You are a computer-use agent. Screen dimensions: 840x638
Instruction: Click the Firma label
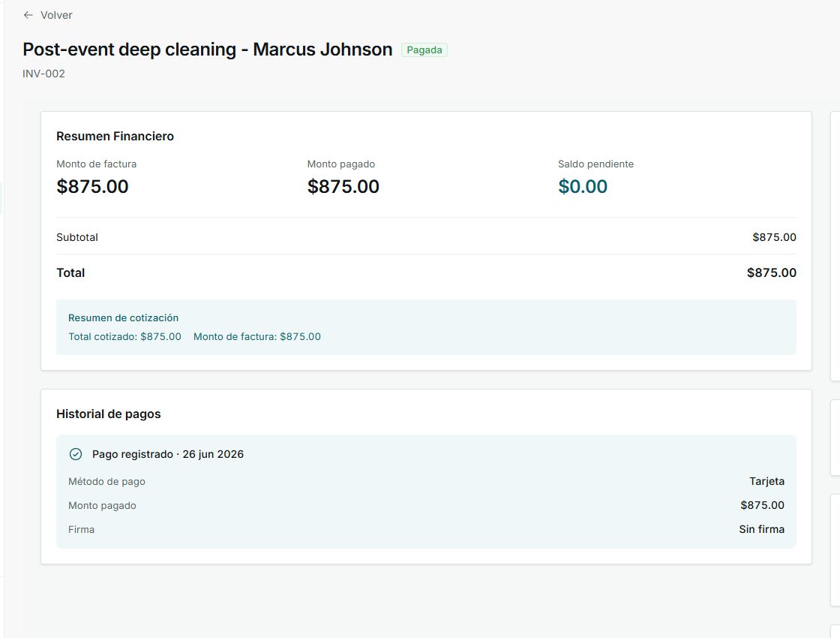click(82, 530)
